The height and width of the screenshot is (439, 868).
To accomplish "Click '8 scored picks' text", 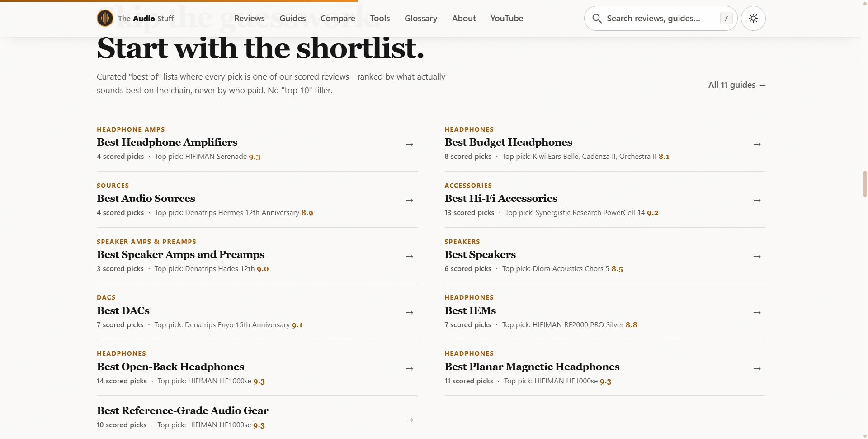I will [x=468, y=156].
